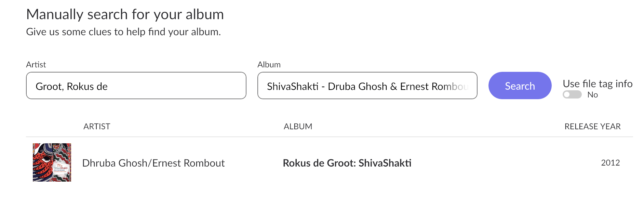Click the 2012 release year in result row
The width and height of the screenshot is (644, 210).
(x=611, y=163)
